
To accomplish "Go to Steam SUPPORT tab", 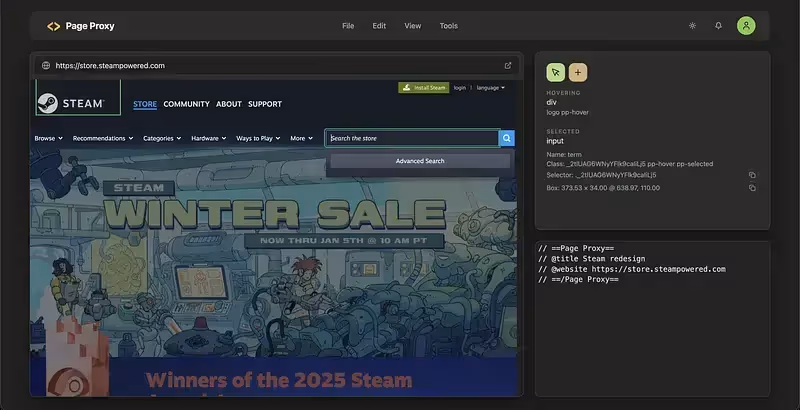I will [x=265, y=104].
